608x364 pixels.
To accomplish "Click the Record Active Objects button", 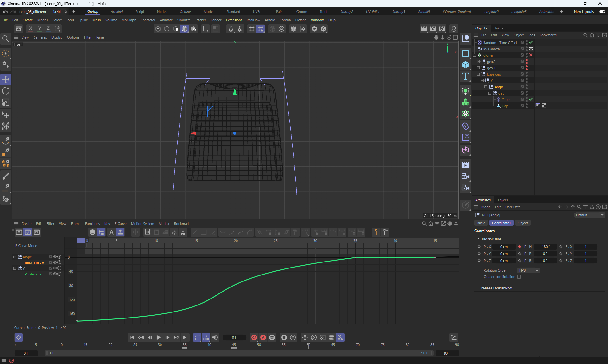I will [x=254, y=337].
